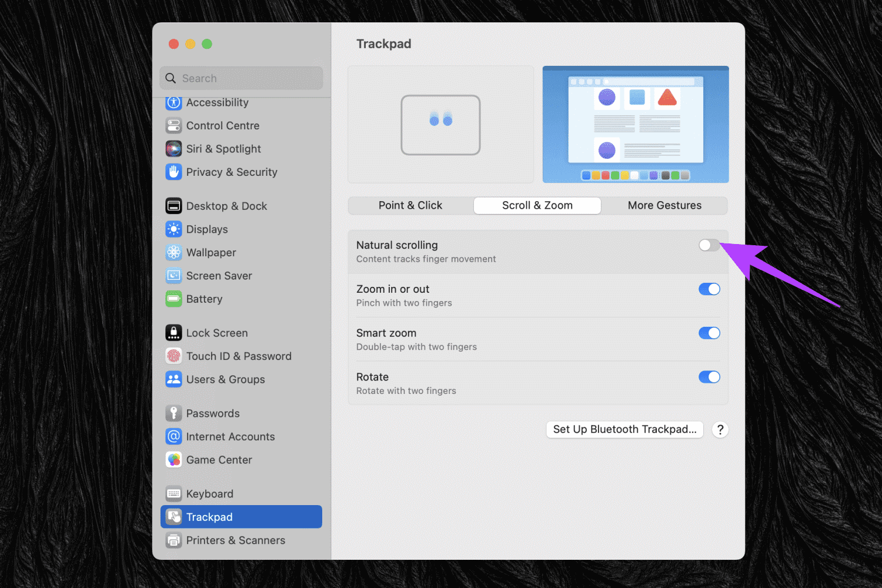Click the Siri & Spotlight icon
The height and width of the screenshot is (588, 882).
click(x=173, y=149)
